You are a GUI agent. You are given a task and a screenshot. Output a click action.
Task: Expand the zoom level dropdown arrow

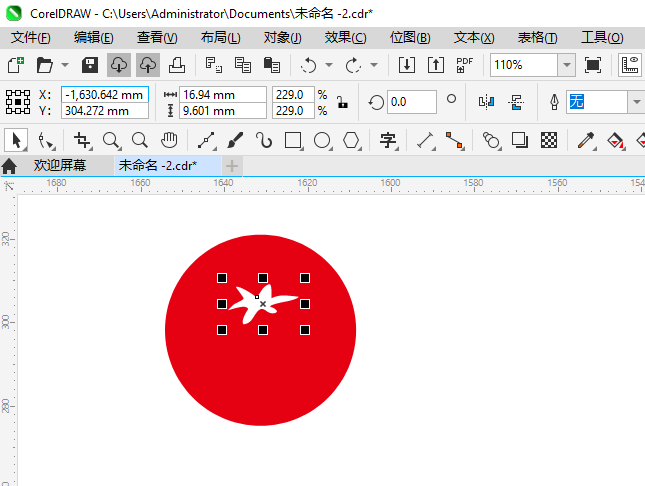(566, 65)
